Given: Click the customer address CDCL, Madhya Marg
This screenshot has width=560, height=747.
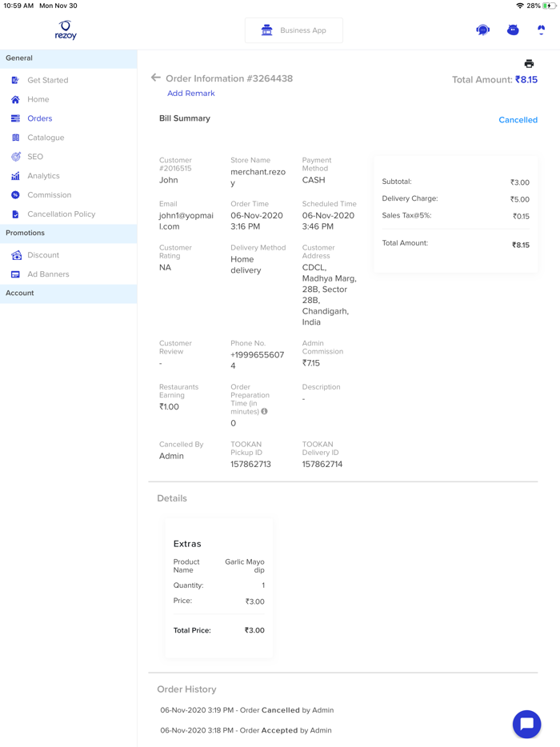Looking at the screenshot, I should pyautogui.click(x=330, y=294).
